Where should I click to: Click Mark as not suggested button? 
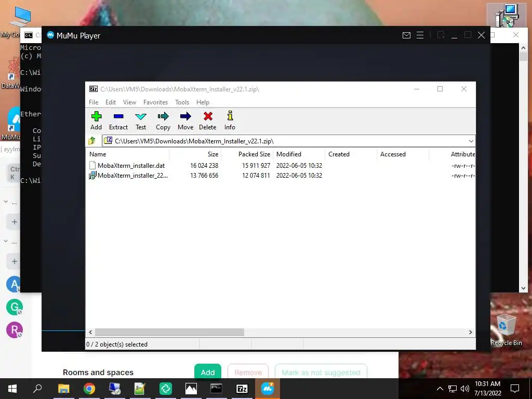pyautogui.click(x=321, y=372)
